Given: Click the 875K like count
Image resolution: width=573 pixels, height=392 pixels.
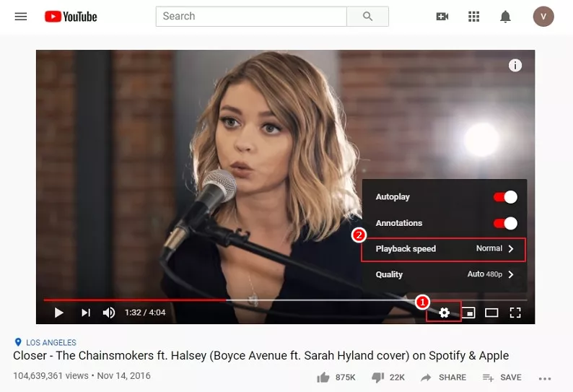Looking at the screenshot, I should 346,378.
